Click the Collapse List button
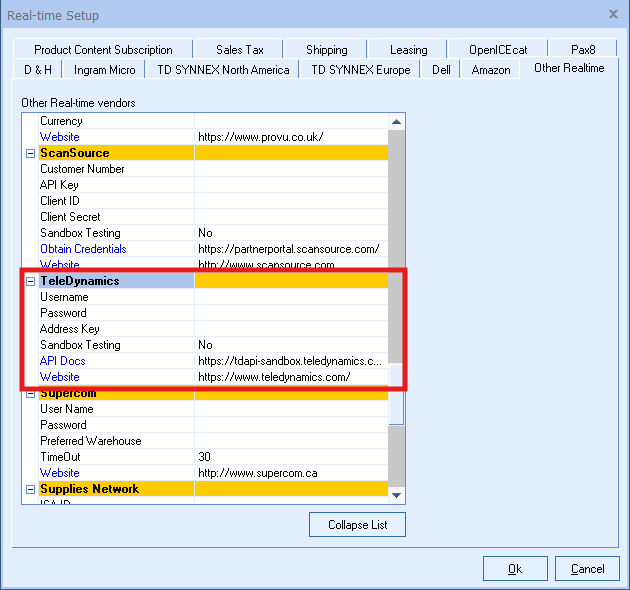Viewport: 630px width, 590px height. [x=357, y=525]
